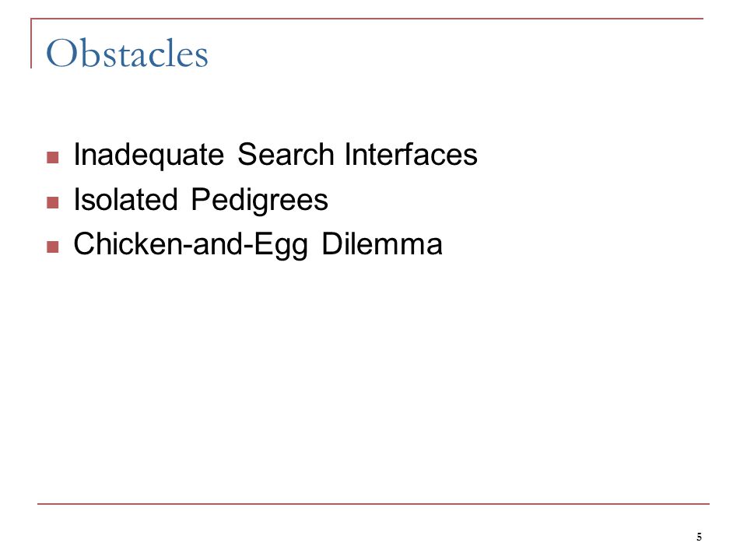Click the word Interfaces in first bullet
The image size is (747, 560).
click(x=411, y=154)
